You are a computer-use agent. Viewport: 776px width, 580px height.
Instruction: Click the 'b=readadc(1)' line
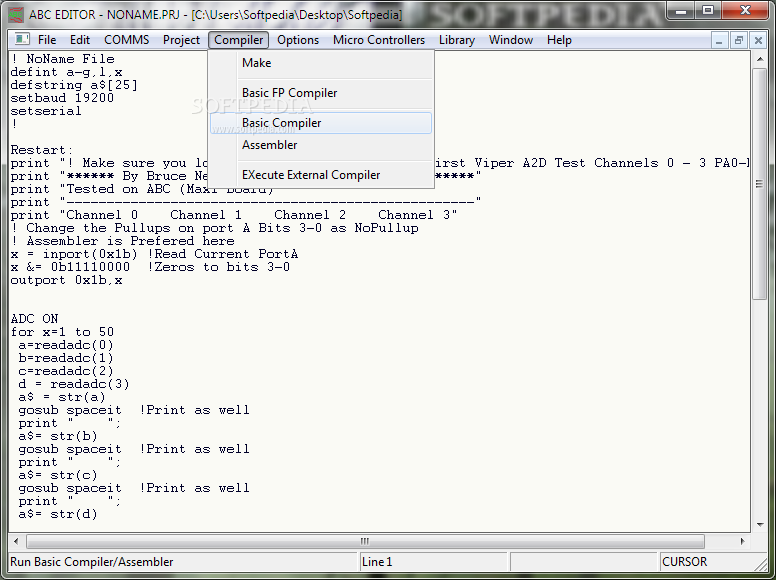click(x=66, y=358)
